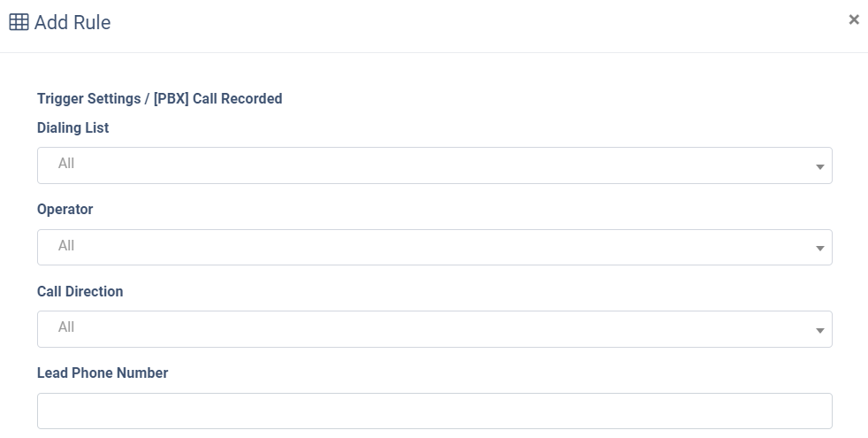Click the Operator dropdown arrow
Image resolution: width=868 pixels, height=438 pixels.
pyautogui.click(x=820, y=248)
